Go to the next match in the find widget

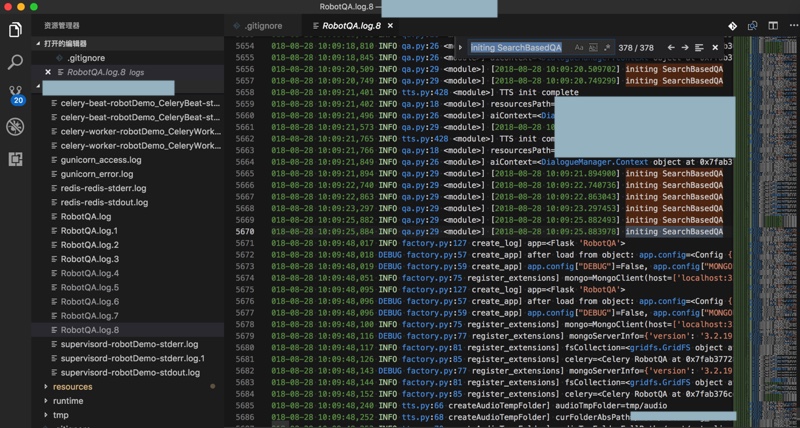point(685,47)
